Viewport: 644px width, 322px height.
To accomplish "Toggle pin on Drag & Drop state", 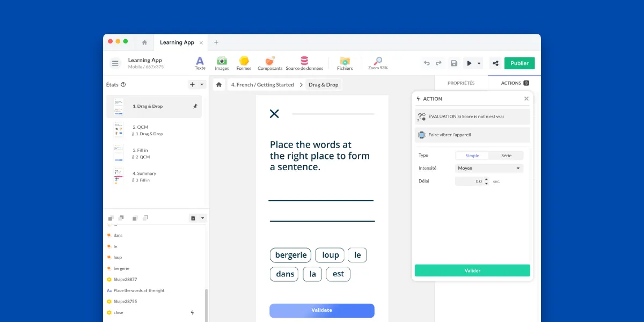I will [x=195, y=106].
